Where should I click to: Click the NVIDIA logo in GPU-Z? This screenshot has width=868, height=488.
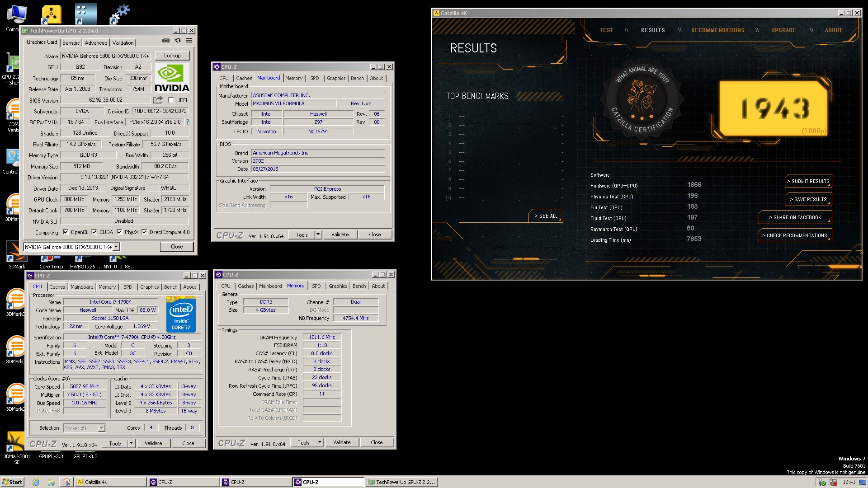172,78
